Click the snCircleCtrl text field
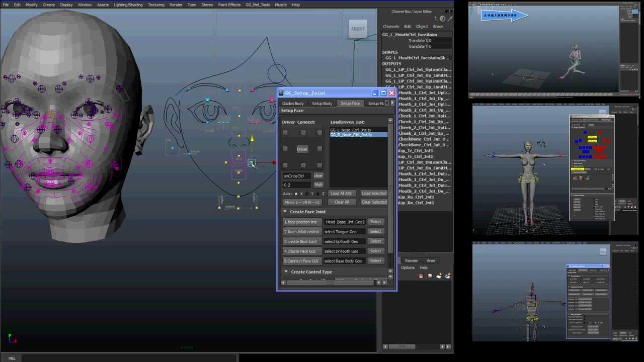This screenshot has width=644, height=362. [x=297, y=175]
